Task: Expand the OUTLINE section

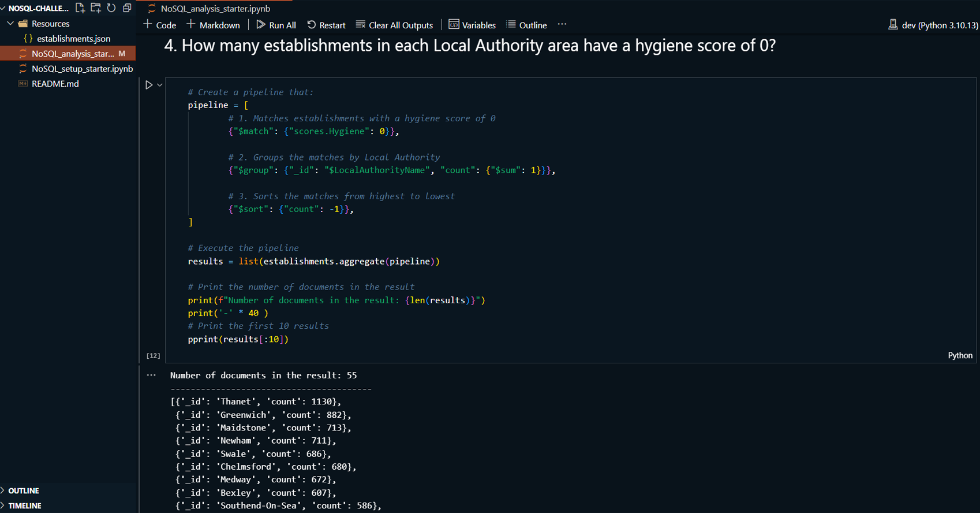Action: click(x=24, y=490)
